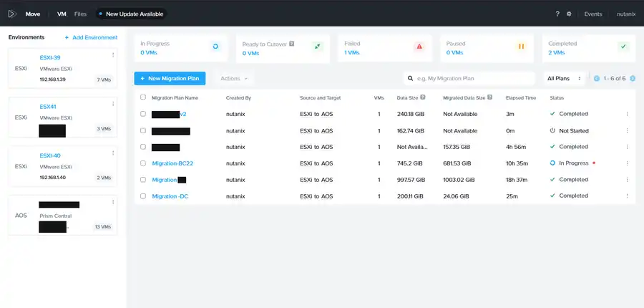Screen dimensions: 644x308
Task: Check the 997.57 GiB plan checkbox
Action: point(143,180)
